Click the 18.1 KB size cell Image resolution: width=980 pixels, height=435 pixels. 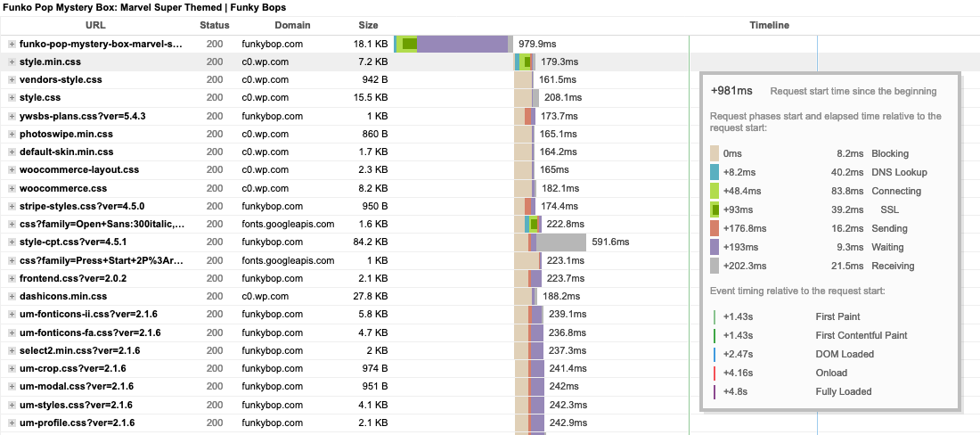(372, 45)
